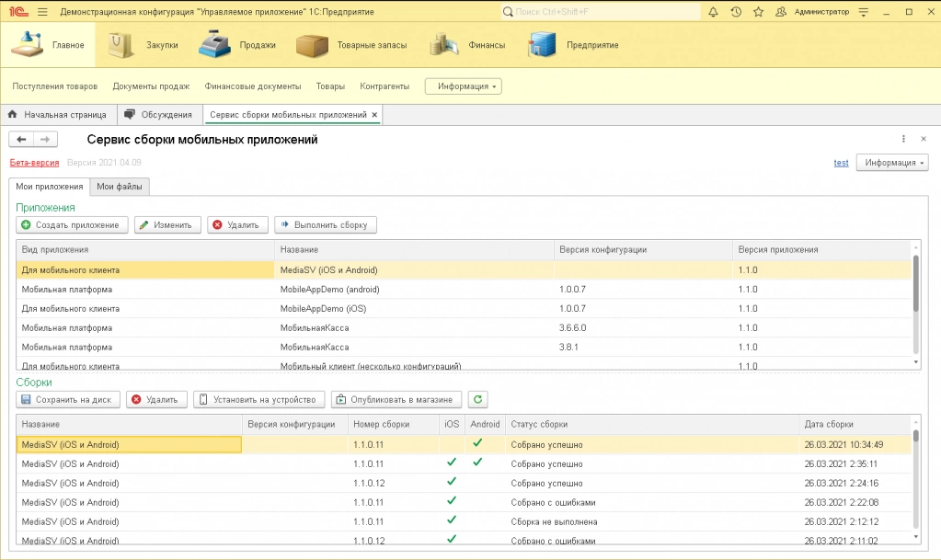The height and width of the screenshot is (560, 941).
Task: Open the history clock icon
Action: pos(736,12)
